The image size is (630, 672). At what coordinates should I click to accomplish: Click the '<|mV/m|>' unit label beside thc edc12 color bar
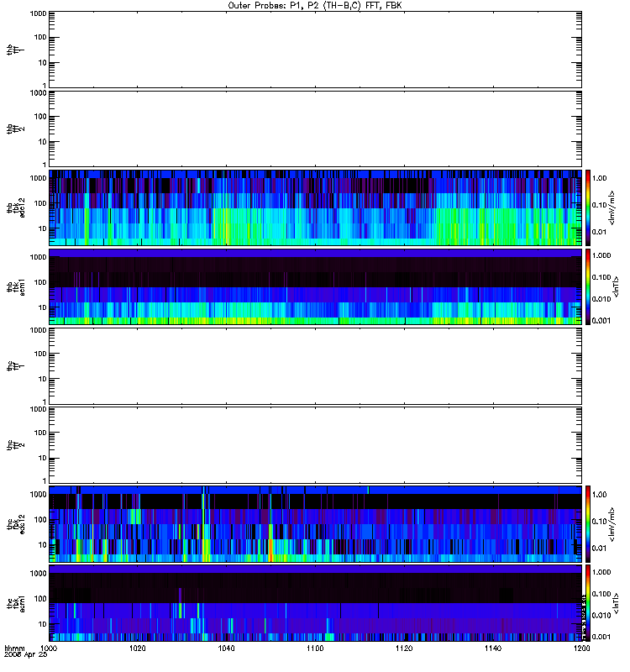coord(612,524)
